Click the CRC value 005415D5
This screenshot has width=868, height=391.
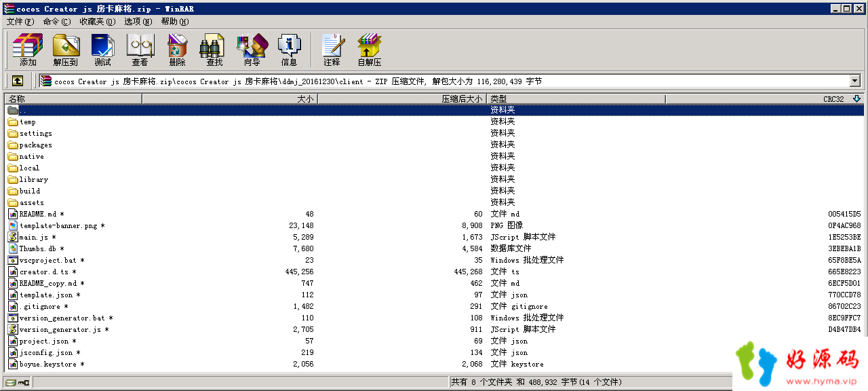coord(844,214)
